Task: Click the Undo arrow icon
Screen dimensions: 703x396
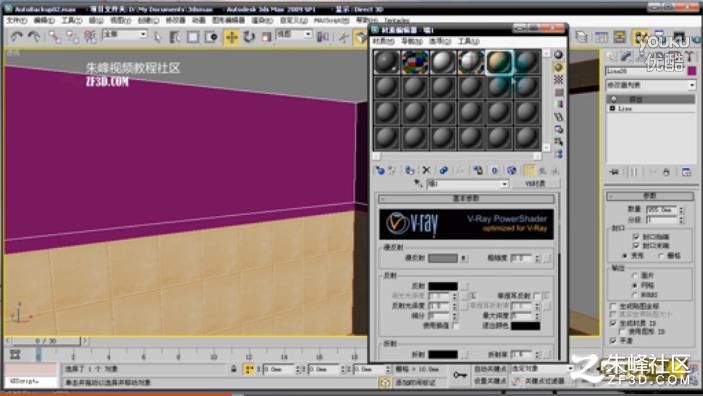Action: pos(17,37)
